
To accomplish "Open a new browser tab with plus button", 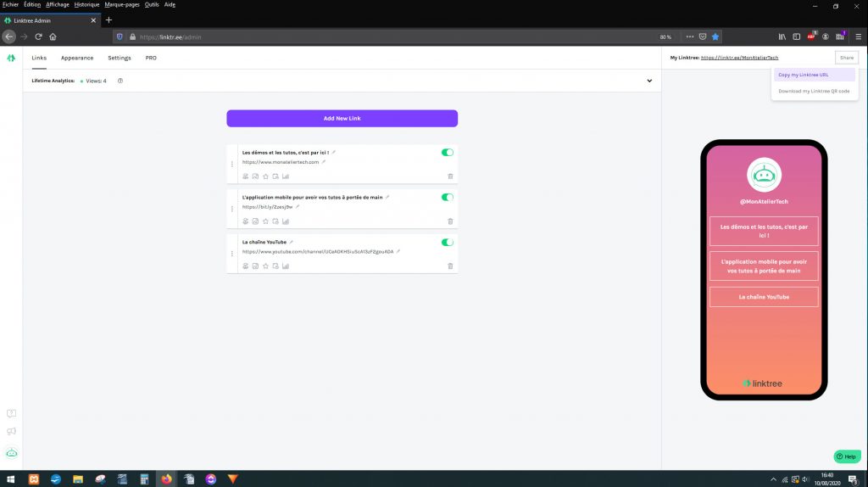I will point(108,20).
